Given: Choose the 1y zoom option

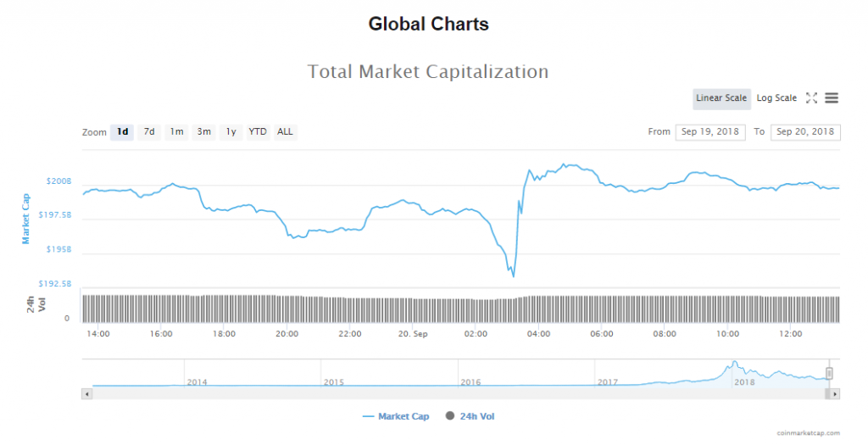Looking at the screenshot, I should click(x=231, y=132).
